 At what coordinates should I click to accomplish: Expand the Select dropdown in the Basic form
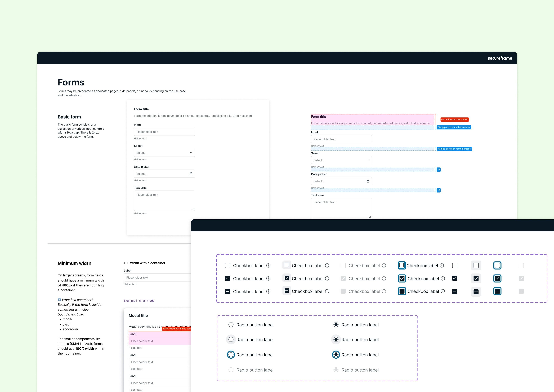point(164,153)
